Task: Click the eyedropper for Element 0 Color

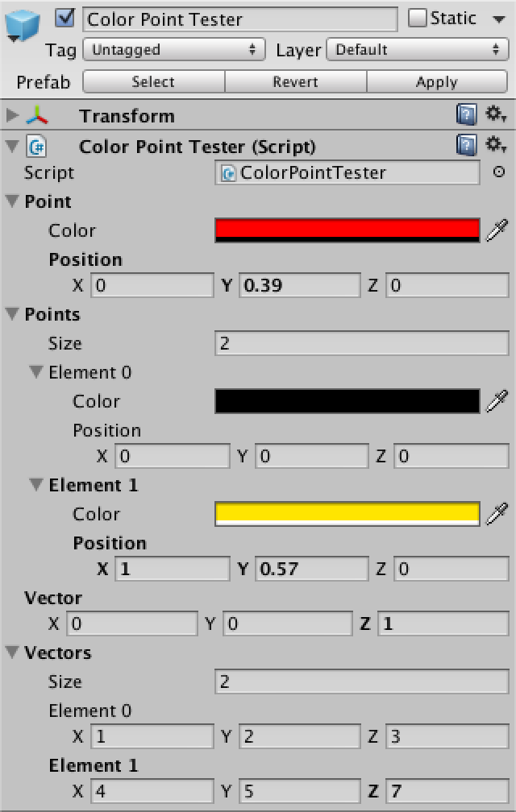Action: pyautogui.click(x=497, y=401)
